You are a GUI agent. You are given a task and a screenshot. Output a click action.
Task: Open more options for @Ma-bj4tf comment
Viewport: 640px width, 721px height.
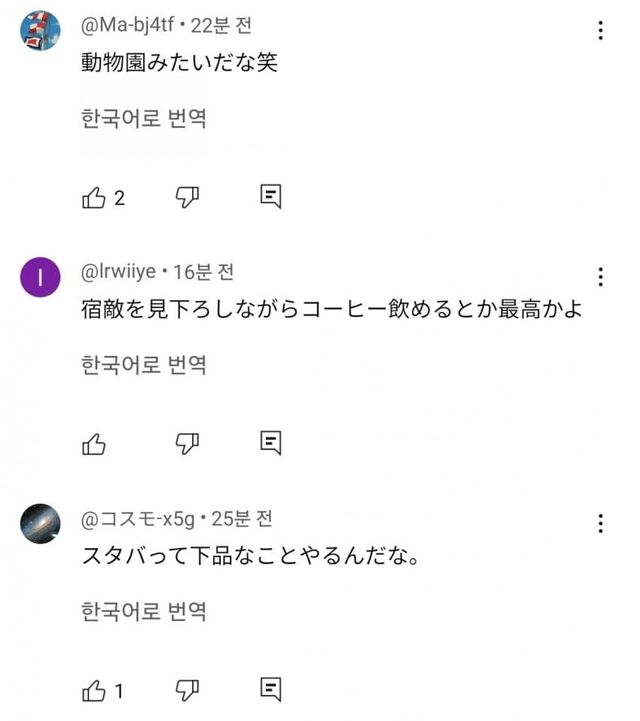(x=600, y=31)
